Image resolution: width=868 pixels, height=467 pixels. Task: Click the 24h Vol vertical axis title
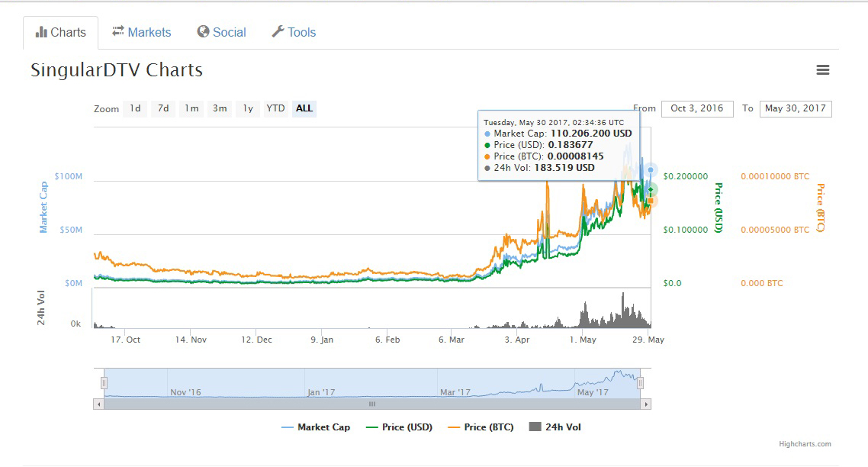(41, 307)
